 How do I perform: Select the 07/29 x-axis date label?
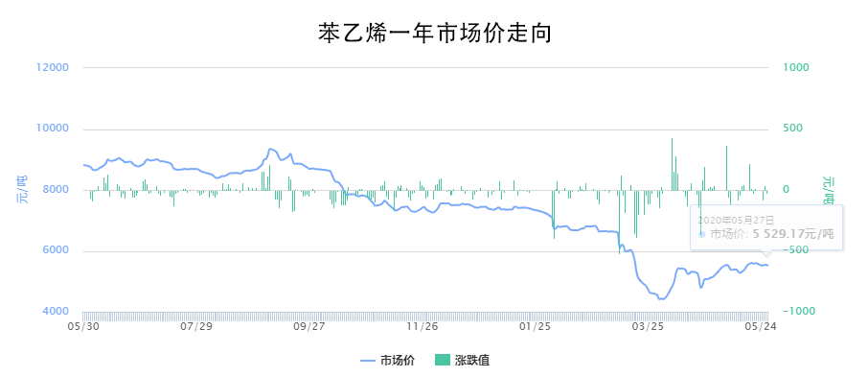197,326
